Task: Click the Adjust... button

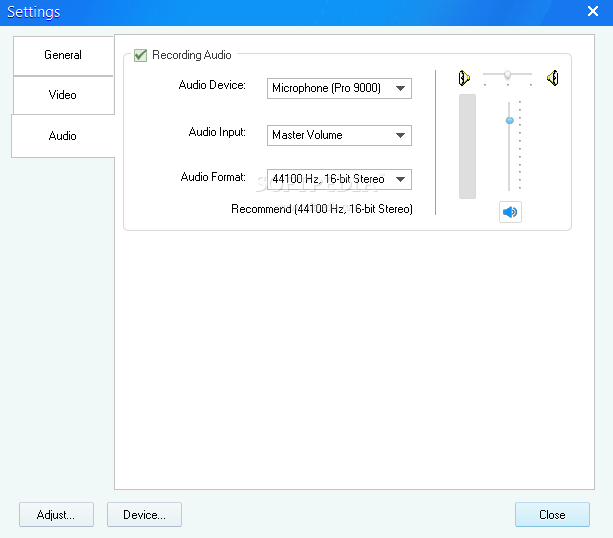Action: [x=56, y=515]
